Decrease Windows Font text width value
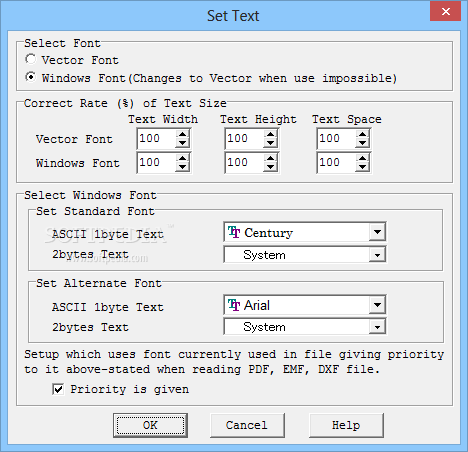468x452 pixels. [182, 167]
